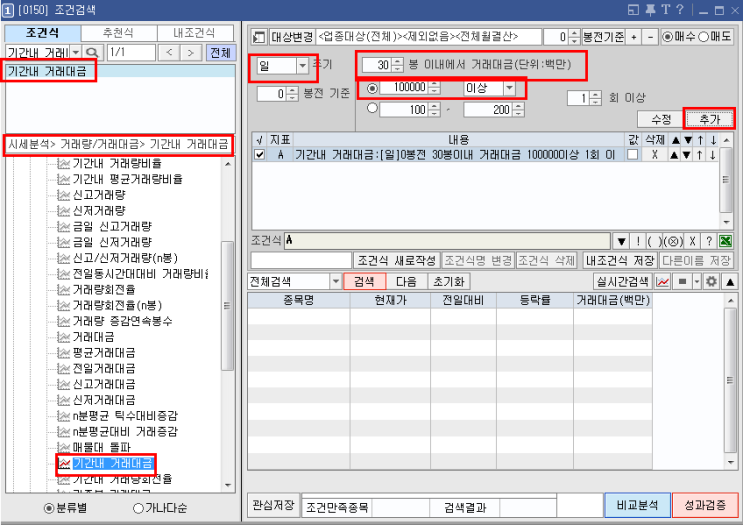
Task: Click the 추가 button
Action: [709, 119]
